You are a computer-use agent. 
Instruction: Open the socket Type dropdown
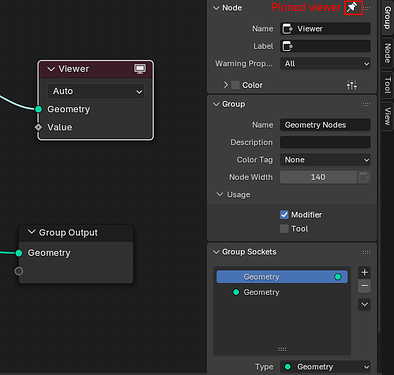(x=325, y=367)
